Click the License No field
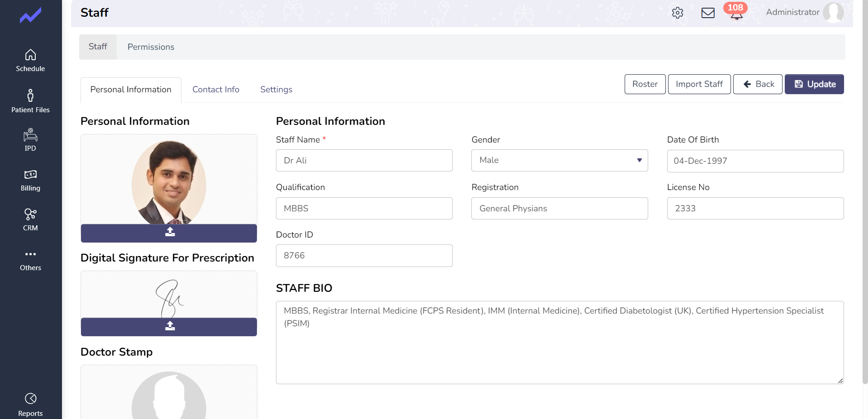The width and height of the screenshot is (868, 419). click(x=755, y=208)
